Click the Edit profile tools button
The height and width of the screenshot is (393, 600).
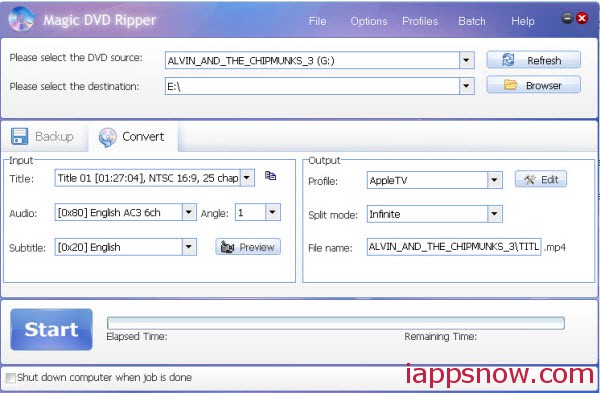click(541, 179)
